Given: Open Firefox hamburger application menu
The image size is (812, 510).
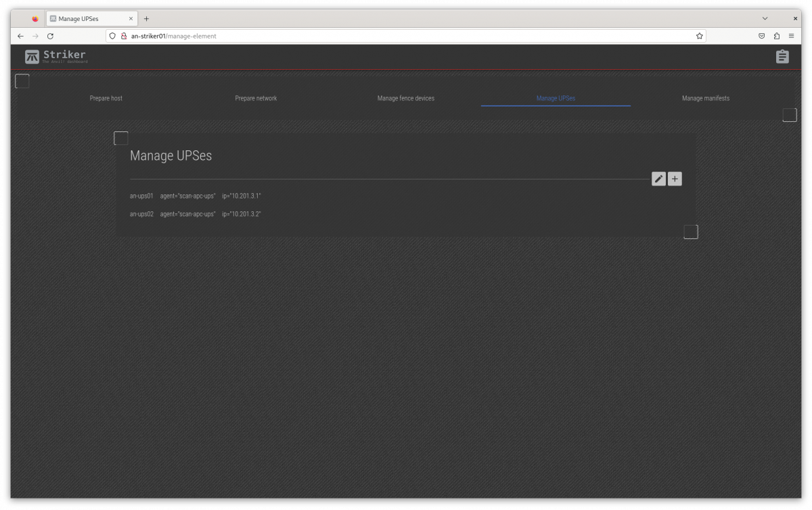Looking at the screenshot, I should 791,36.
